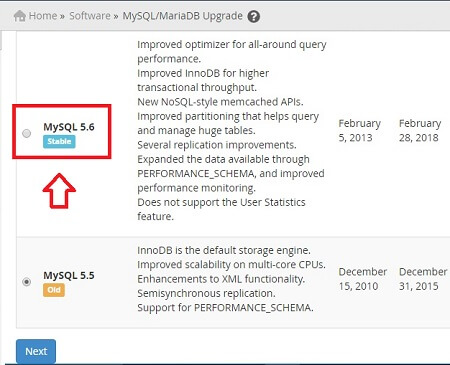Select the MySQL 5.5 radio button

click(27, 282)
